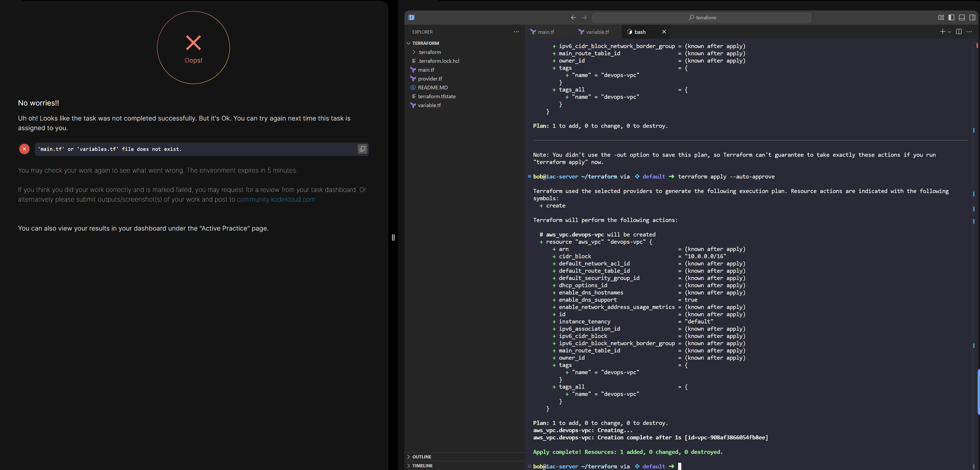Click the top-left menu icon

[411, 17]
